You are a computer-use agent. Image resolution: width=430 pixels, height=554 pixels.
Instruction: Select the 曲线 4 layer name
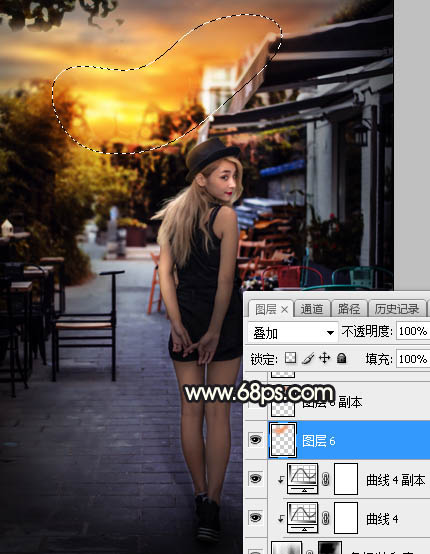382,519
